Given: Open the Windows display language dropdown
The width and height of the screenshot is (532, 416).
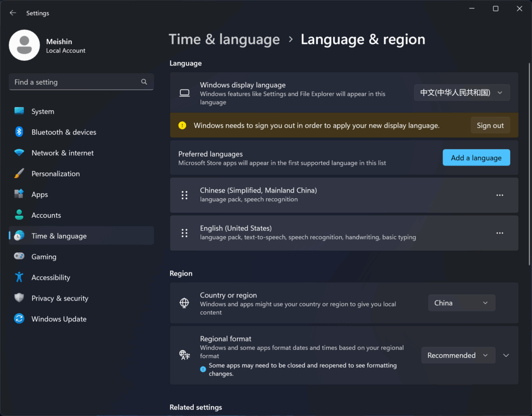Looking at the screenshot, I should 462,93.
